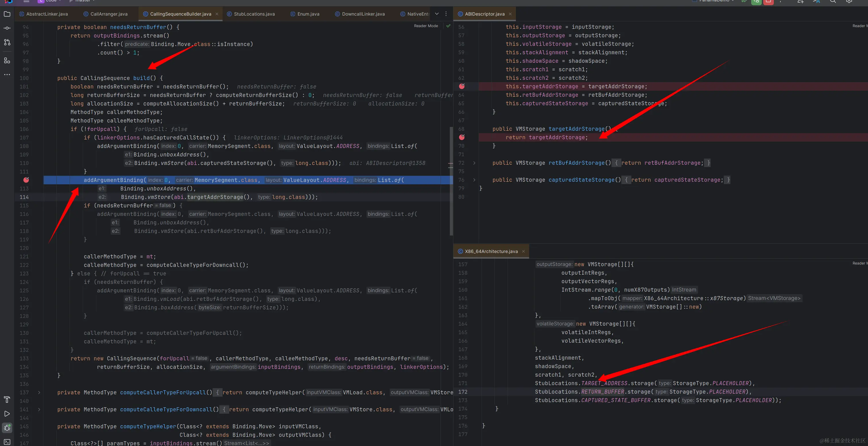Open the Terminal tool window
Screen dimensions: 868x446
click(x=7, y=442)
